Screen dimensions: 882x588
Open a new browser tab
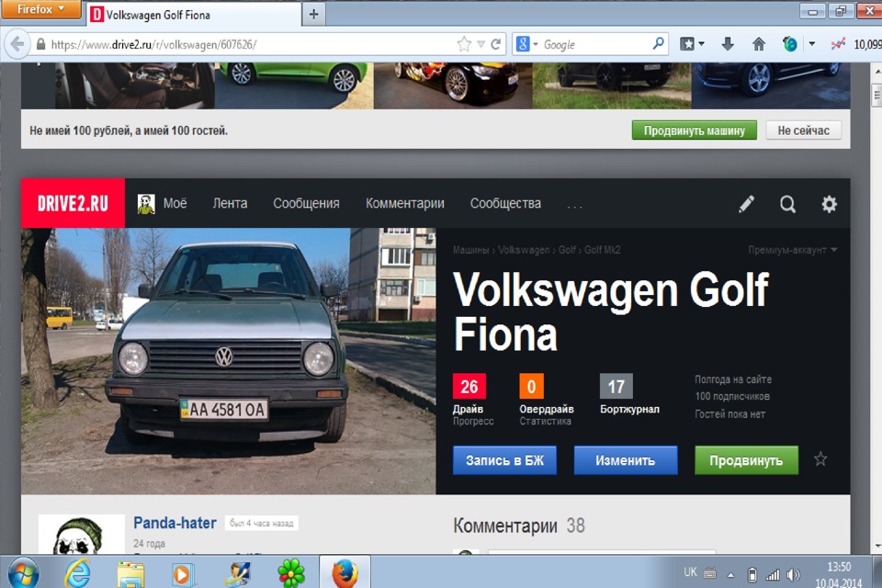pos(314,15)
